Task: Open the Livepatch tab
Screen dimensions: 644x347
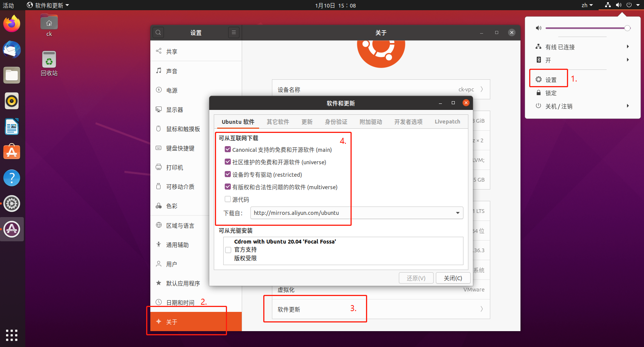Action: click(x=447, y=122)
